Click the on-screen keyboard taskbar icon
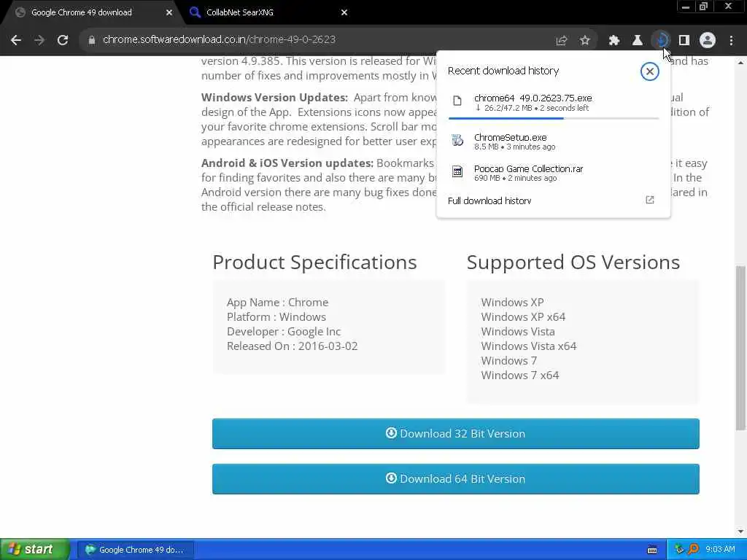The width and height of the screenshot is (747, 560). (x=652, y=550)
